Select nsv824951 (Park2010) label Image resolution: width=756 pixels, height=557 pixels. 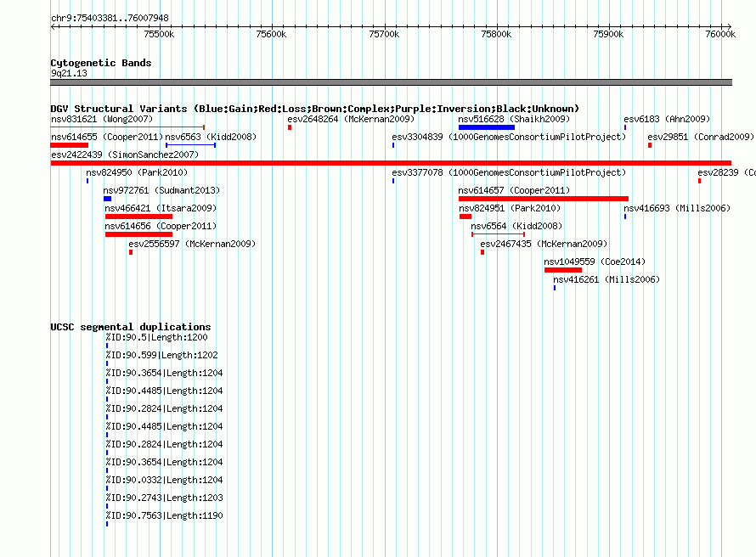[510, 208]
